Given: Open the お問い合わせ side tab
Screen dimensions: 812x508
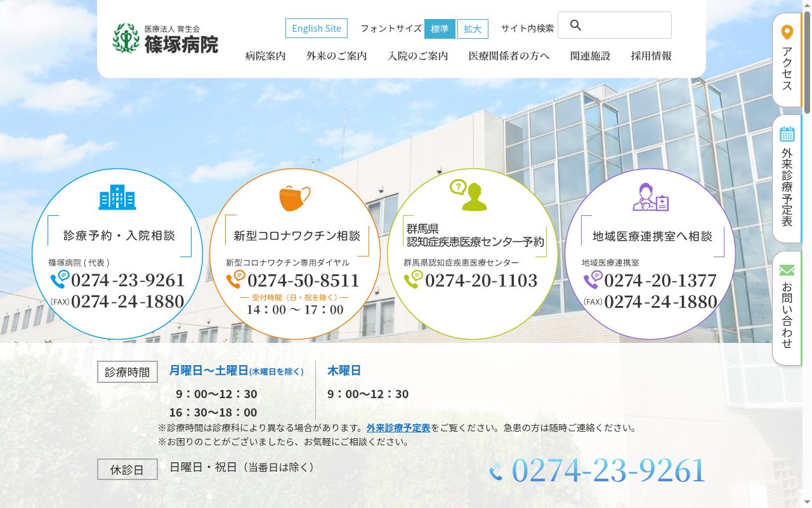Looking at the screenshot, I should [x=787, y=308].
